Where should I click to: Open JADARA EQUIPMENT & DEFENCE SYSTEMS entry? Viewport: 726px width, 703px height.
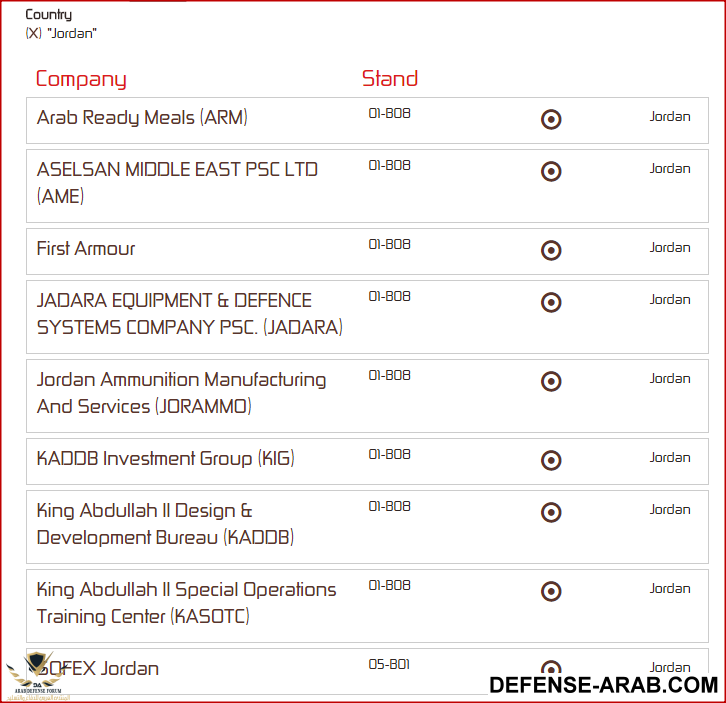[x=190, y=314]
